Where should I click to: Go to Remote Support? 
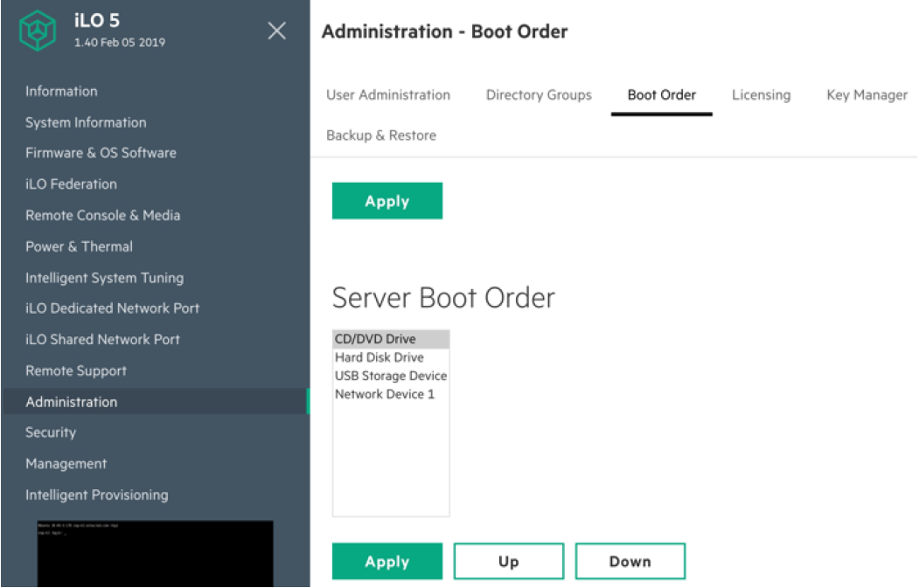[x=75, y=370]
